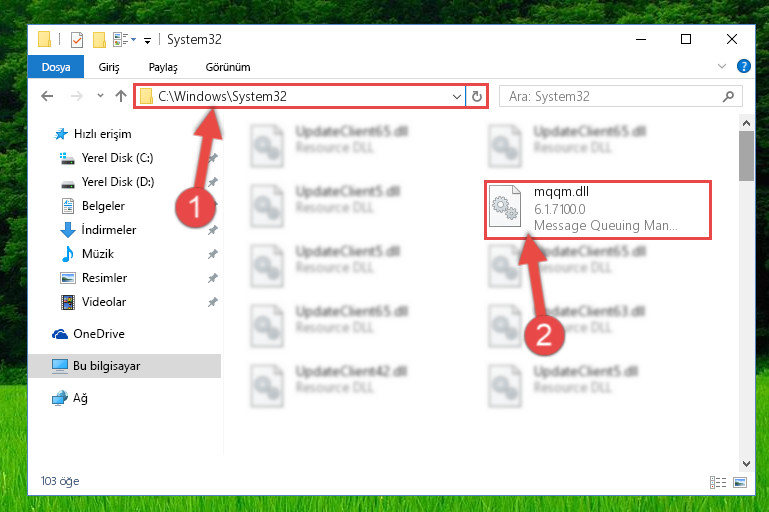Open the Dosya menu
The width and height of the screenshot is (769, 512).
pos(56,67)
